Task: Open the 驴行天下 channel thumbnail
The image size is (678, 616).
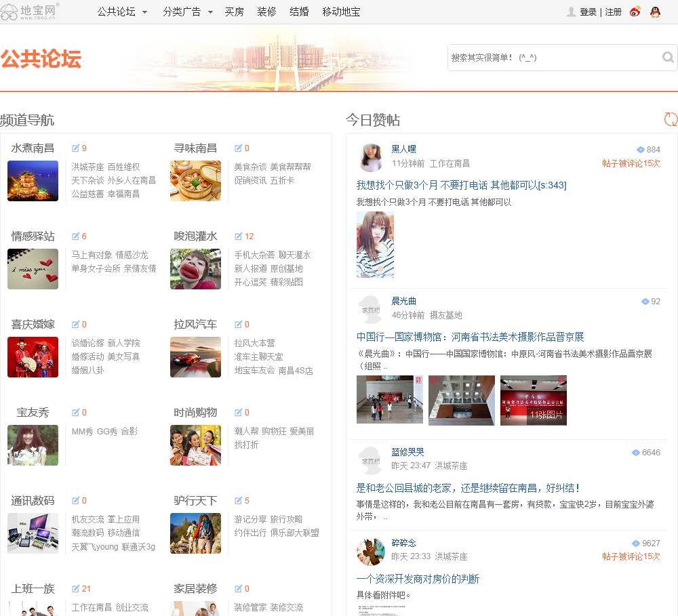Action: pyautogui.click(x=195, y=533)
